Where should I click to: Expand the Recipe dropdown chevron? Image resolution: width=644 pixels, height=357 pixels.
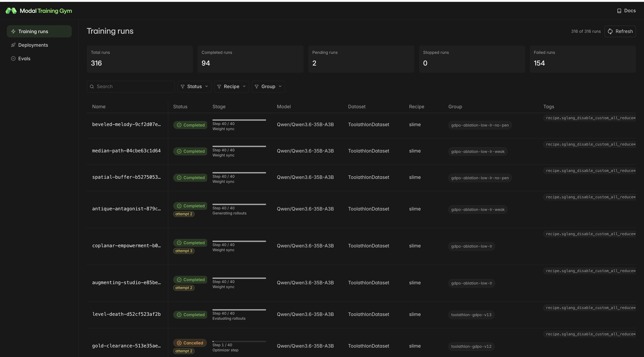pyautogui.click(x=244, y=86)
